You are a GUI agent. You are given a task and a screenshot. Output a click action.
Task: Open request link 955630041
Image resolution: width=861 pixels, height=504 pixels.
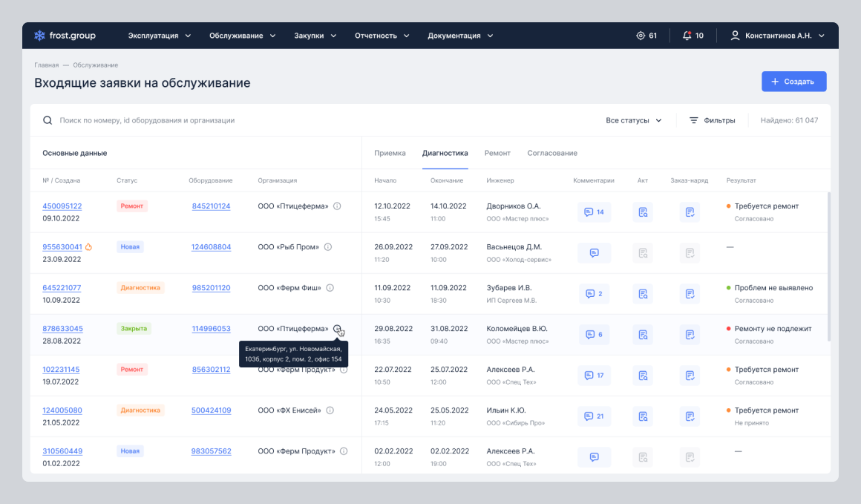(62, 247)
